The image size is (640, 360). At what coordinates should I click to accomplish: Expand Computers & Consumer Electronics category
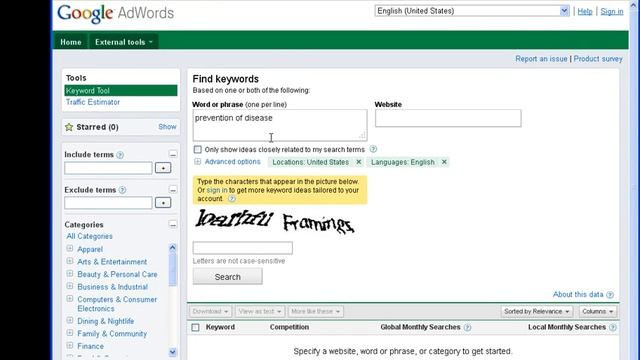(70, 299)
